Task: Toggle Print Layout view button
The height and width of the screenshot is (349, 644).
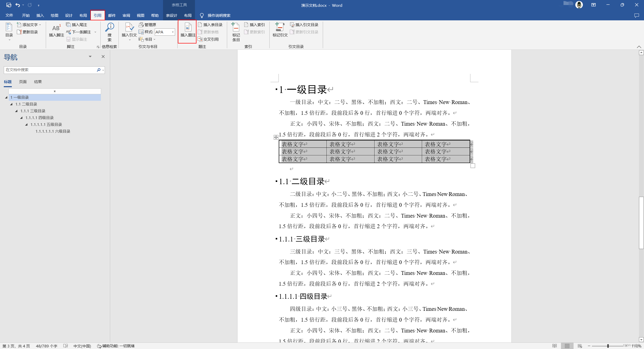Action: point(567,346)
